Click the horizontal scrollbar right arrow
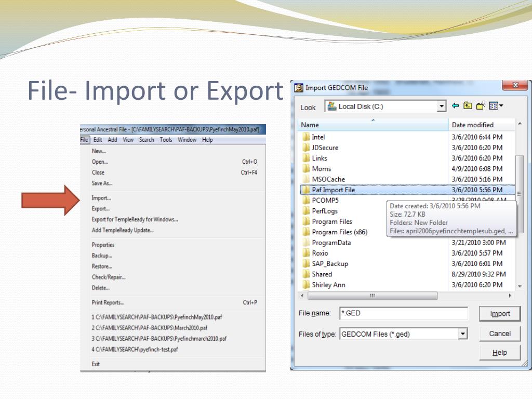The width and height of the screenshot is (532, 399). (510, 296)
